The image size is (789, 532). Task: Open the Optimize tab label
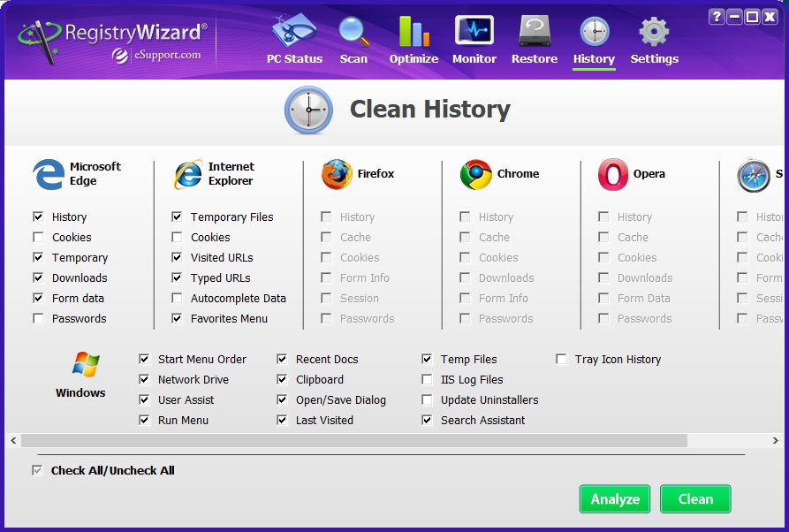(413, 59)
